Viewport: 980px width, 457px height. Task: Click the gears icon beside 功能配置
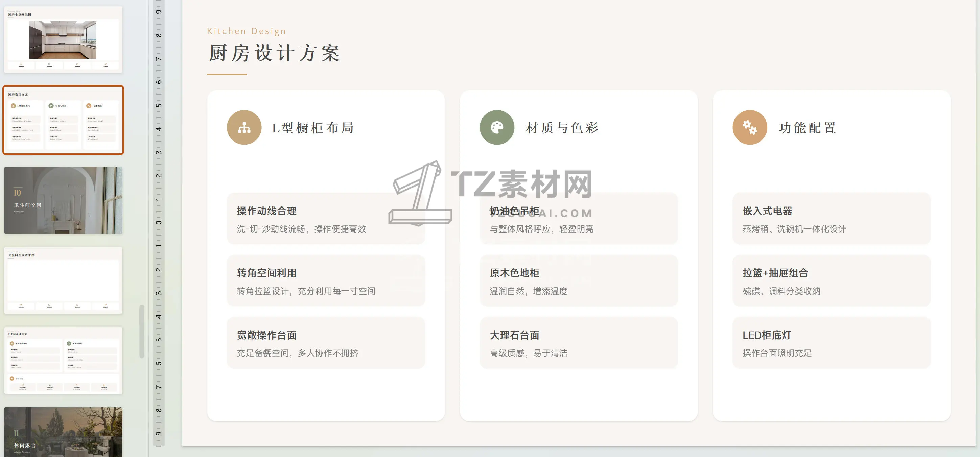[x=749, y=128]
